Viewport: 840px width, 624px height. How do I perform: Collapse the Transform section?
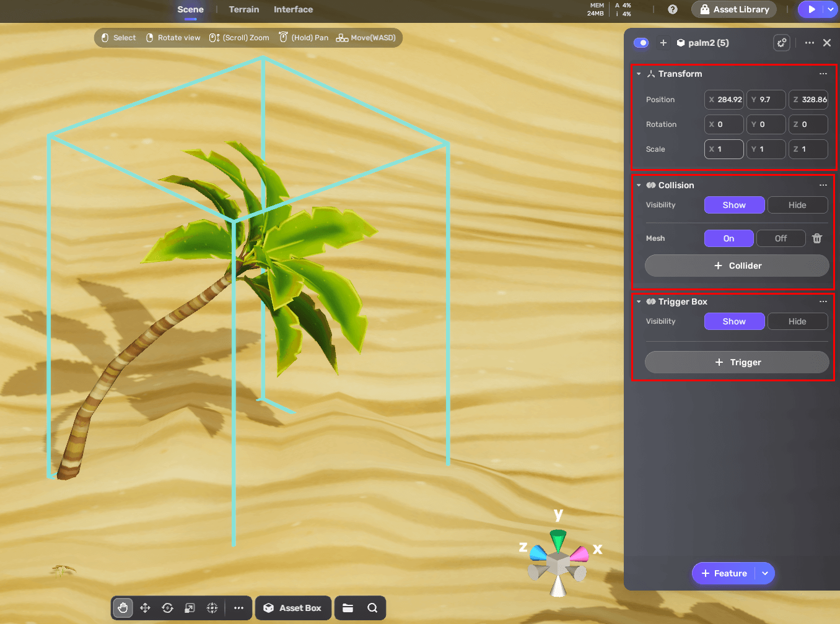639,74
